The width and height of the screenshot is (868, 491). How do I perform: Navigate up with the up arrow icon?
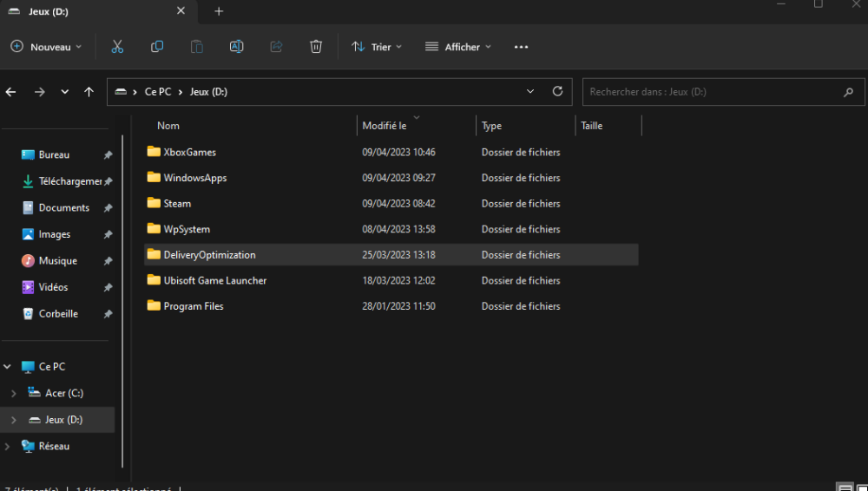(89, 92)
